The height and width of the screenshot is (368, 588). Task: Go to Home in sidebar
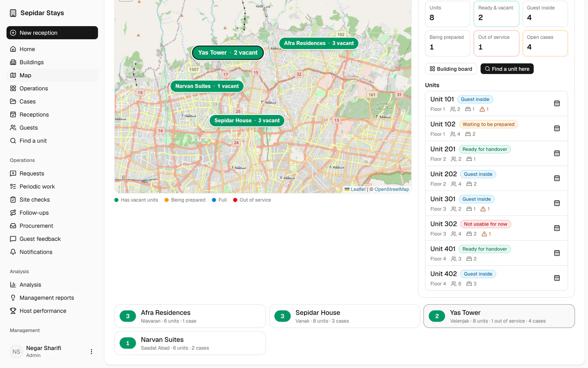click(x=52, y=49)
